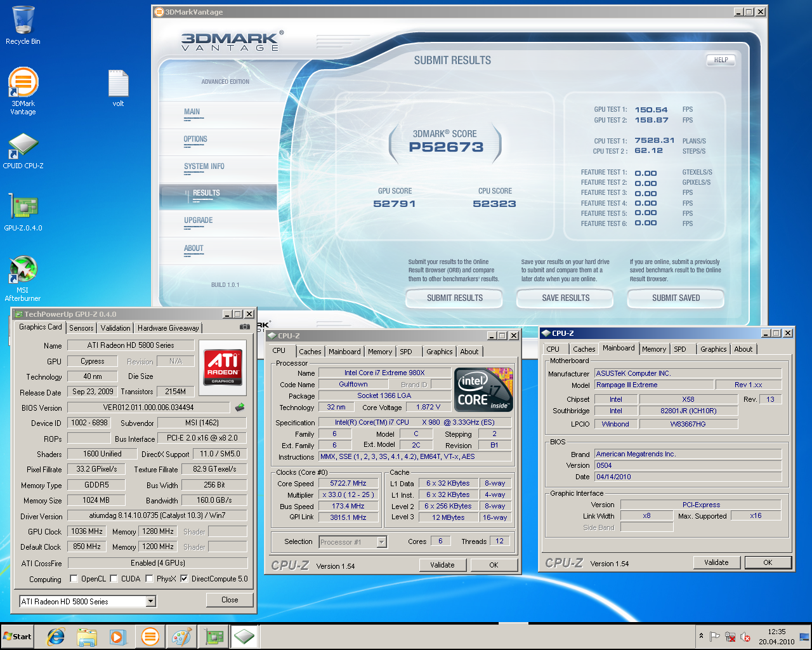Click the 3DMark score P52673
The image size is (812, 650).
[x=446, y=147]
